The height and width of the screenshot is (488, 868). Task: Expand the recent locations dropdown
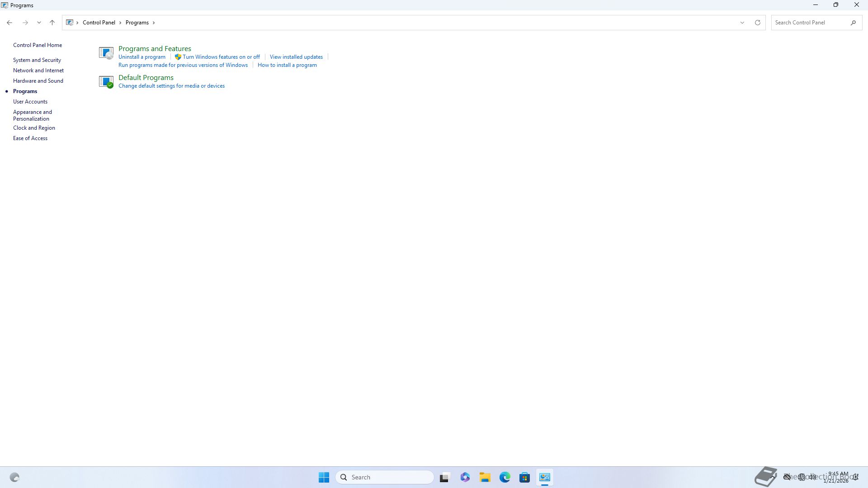[39, 23]
